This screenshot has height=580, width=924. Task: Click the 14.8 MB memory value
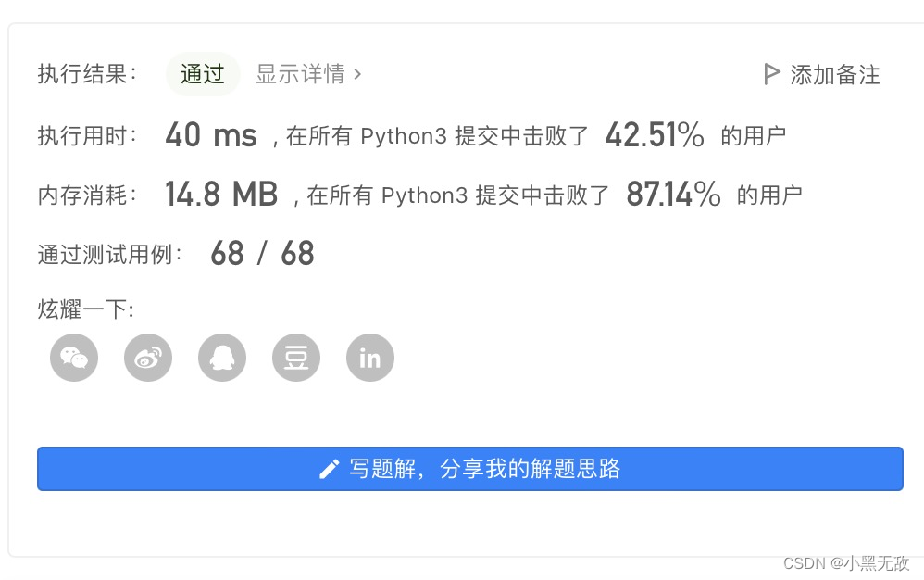pyautogui.click(x=221, y=194)
